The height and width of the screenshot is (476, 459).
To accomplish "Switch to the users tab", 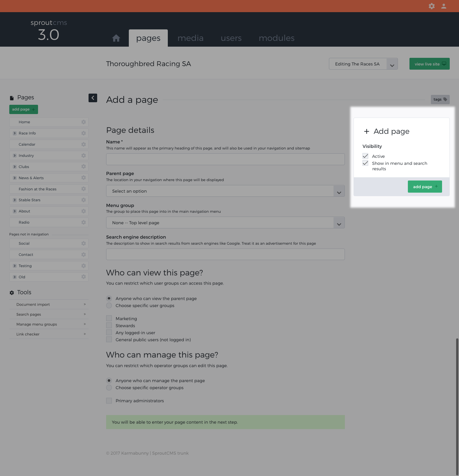I will tap(231, 38).
